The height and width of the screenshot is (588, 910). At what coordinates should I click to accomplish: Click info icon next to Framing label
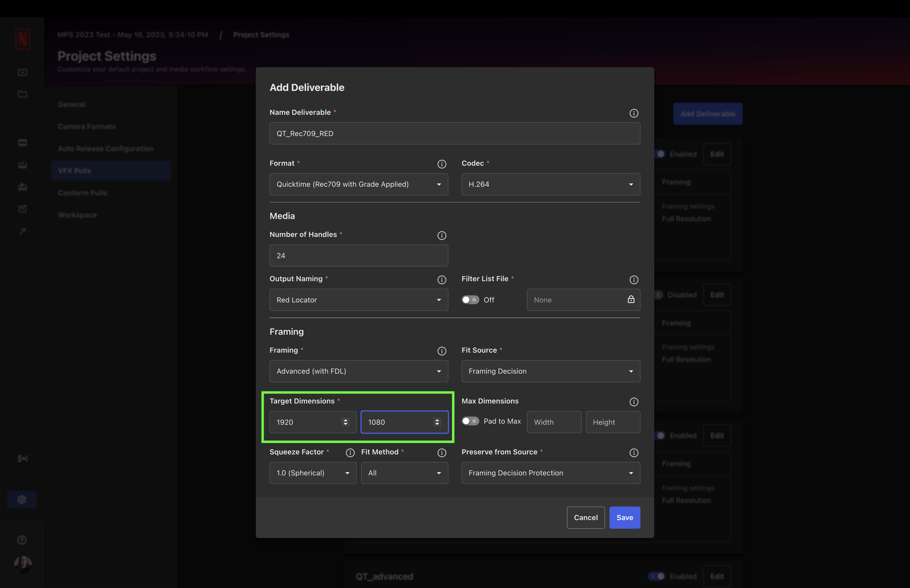tap(442, 351)
